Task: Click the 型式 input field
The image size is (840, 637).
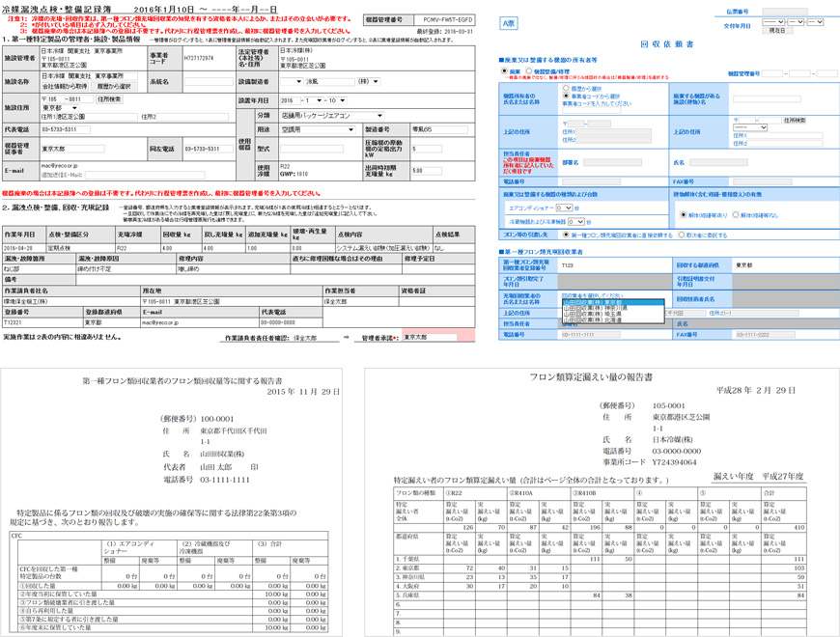Action: (311, 149)
